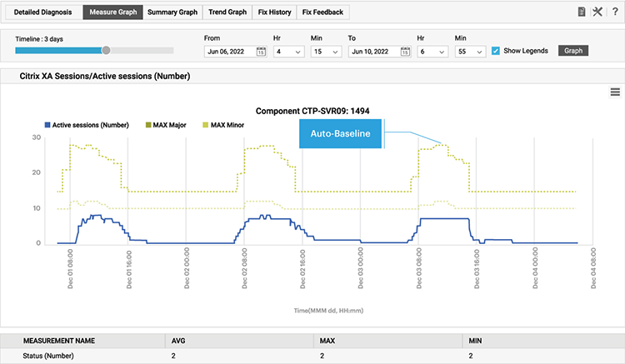Click the tools wrench settings icon
The image size is (625, 364).
pyautogui.click(x=597, y=12)
